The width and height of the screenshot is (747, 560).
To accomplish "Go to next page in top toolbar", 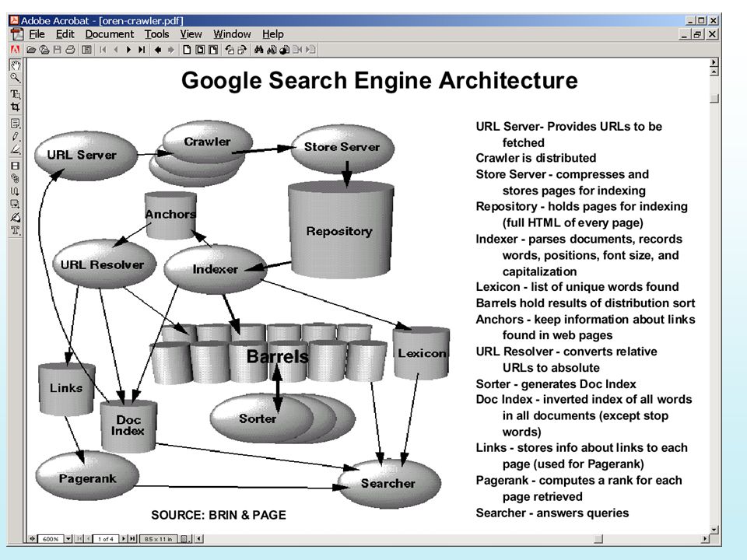I will click(x=128, y=50).
